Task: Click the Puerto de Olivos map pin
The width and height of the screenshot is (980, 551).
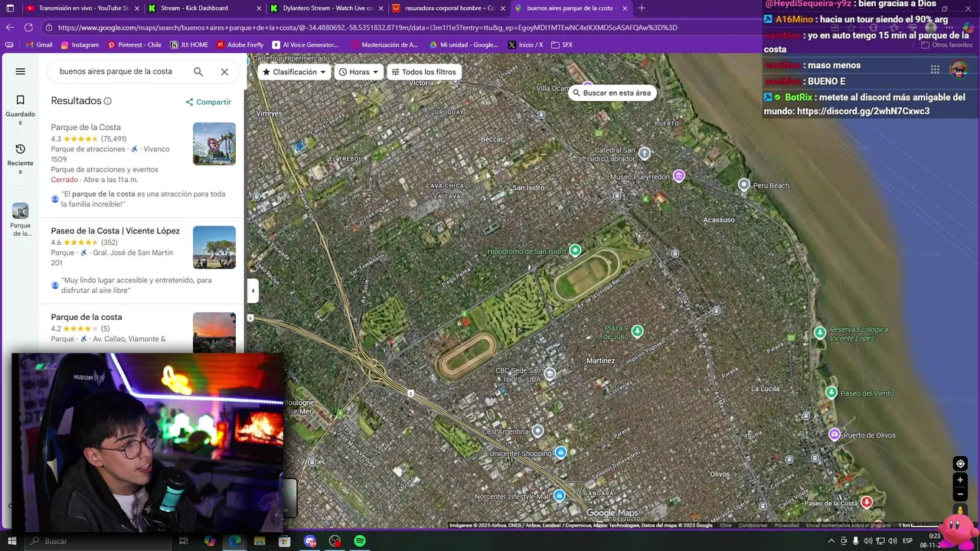Action: coord(835,435)
